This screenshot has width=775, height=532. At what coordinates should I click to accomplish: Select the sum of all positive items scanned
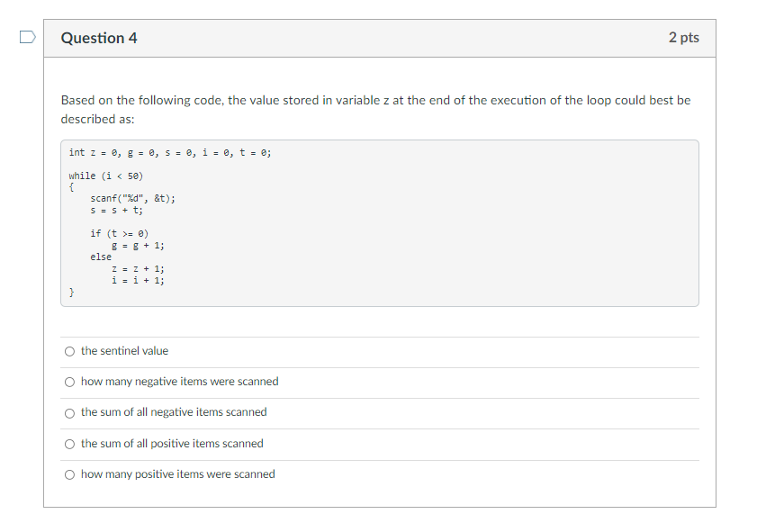pos(69,443)
